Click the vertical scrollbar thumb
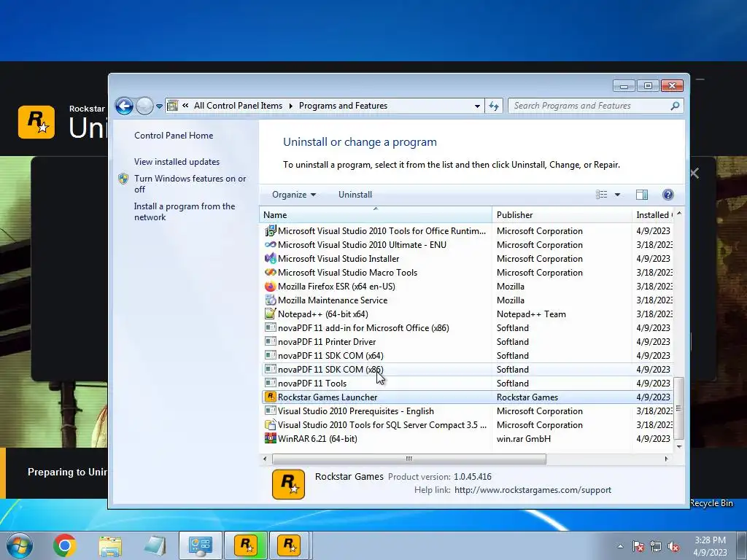The image size is (747, 560). pyautogui.click(x=679, y=408)
